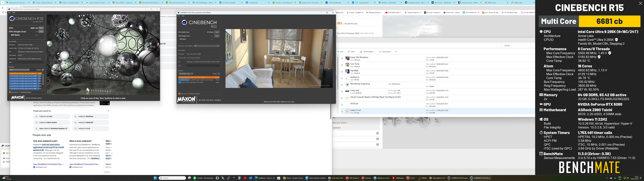Dismiss the 'People also search for' box
The image size is (644, 181).
108,111
